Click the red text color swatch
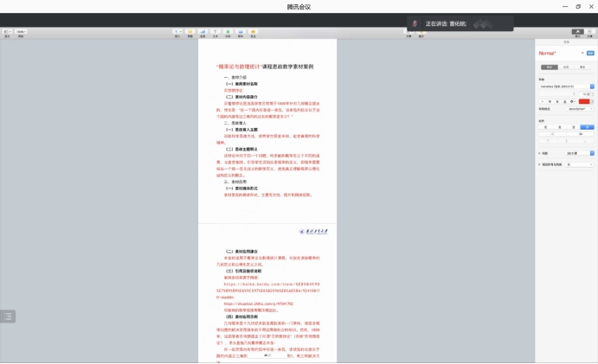The image size is (598, 364). tap(583, 101)
